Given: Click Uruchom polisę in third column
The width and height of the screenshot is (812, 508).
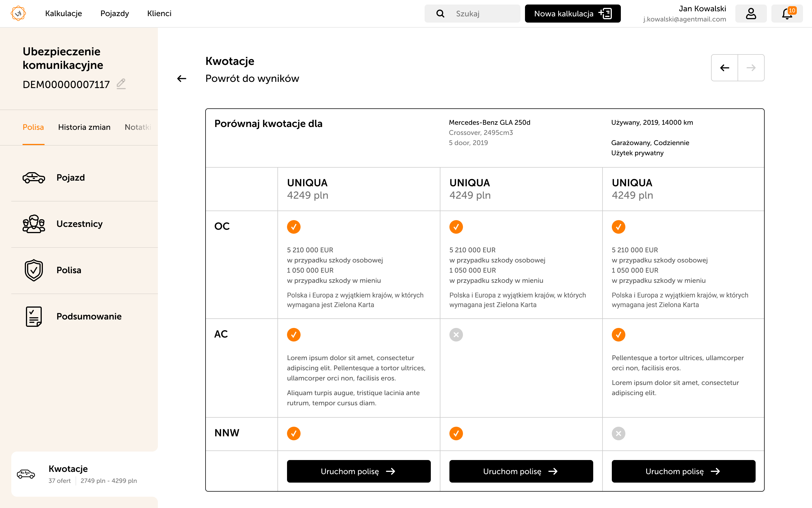Looking at the screenshot, I should pyautogui.click(x=683, y=471).
